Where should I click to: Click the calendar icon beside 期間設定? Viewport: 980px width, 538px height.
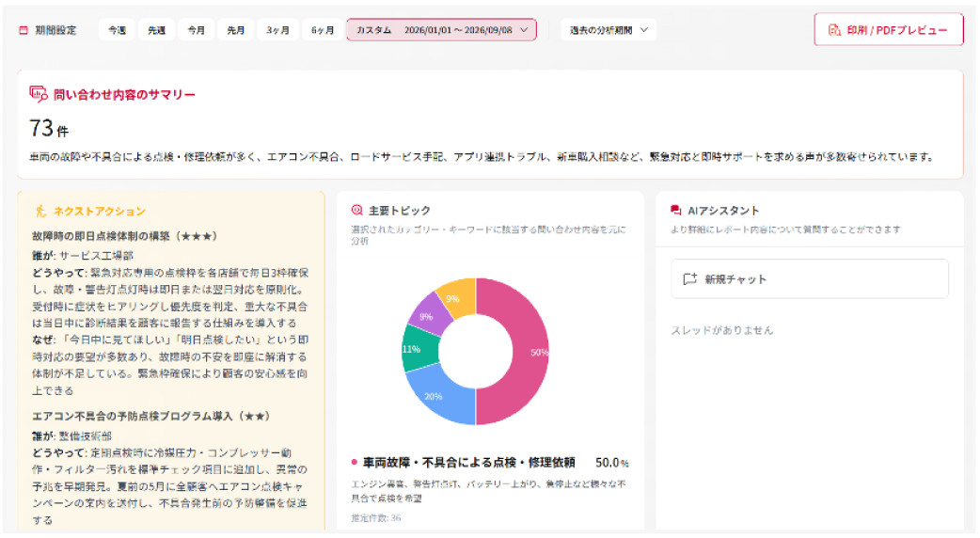pyautogui.click(x=24, y=30)
